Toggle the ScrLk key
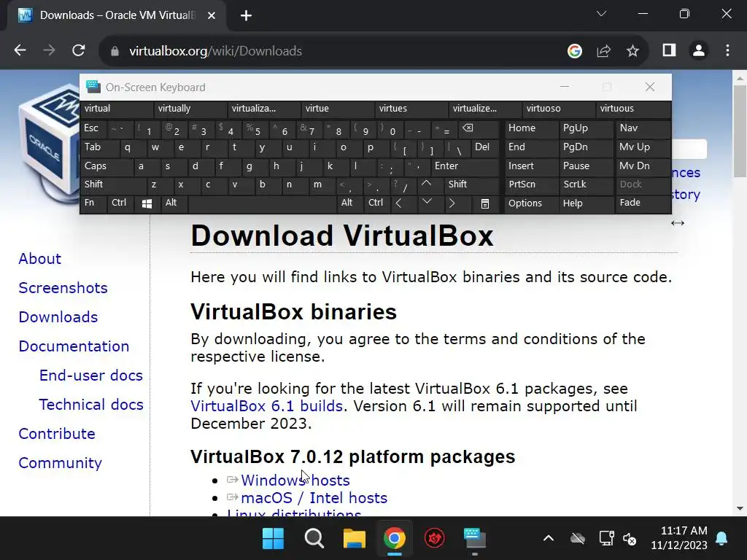This screenshot has width=747, height=560. click(x=586, y=184)
